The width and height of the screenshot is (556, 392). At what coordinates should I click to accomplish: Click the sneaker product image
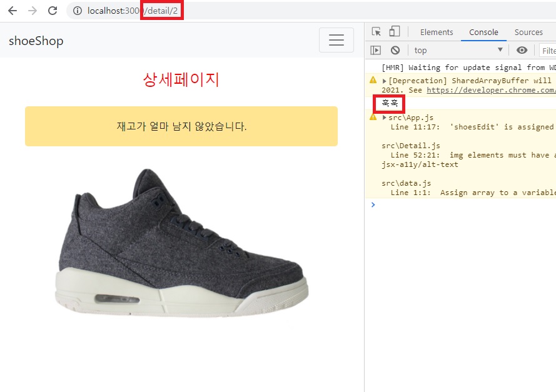181,243
